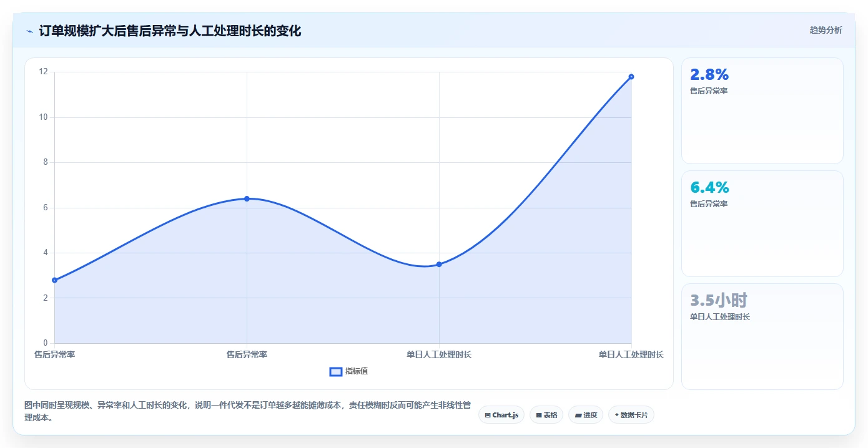Image resolution: width=868 pixels, height=448 pixels.
Task: Click the Chart.js chip
Action: click(x=501, y=415)
